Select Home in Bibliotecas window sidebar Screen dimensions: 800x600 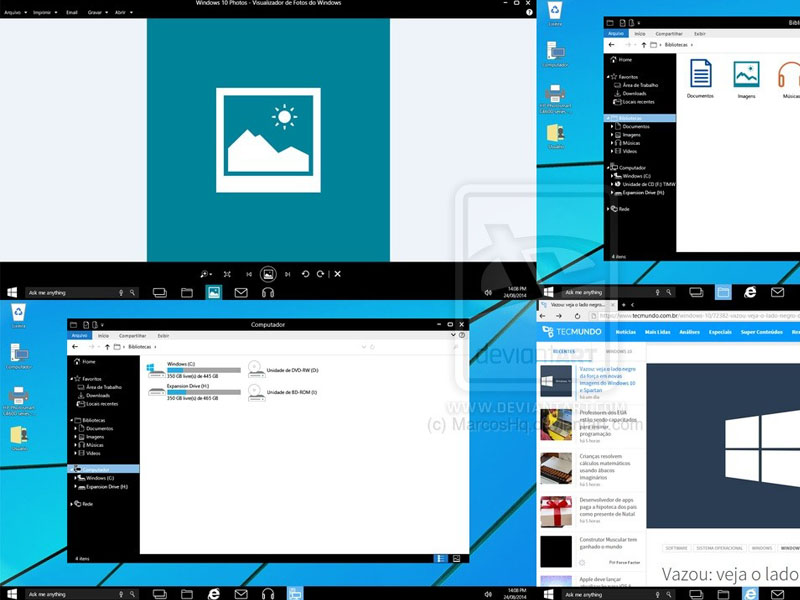coord(621,60)
